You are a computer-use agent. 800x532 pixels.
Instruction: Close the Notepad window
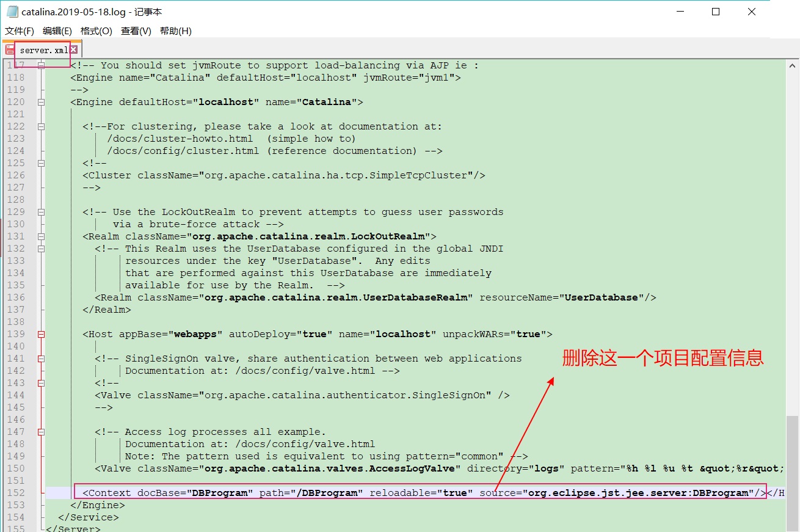coord(752,12)
